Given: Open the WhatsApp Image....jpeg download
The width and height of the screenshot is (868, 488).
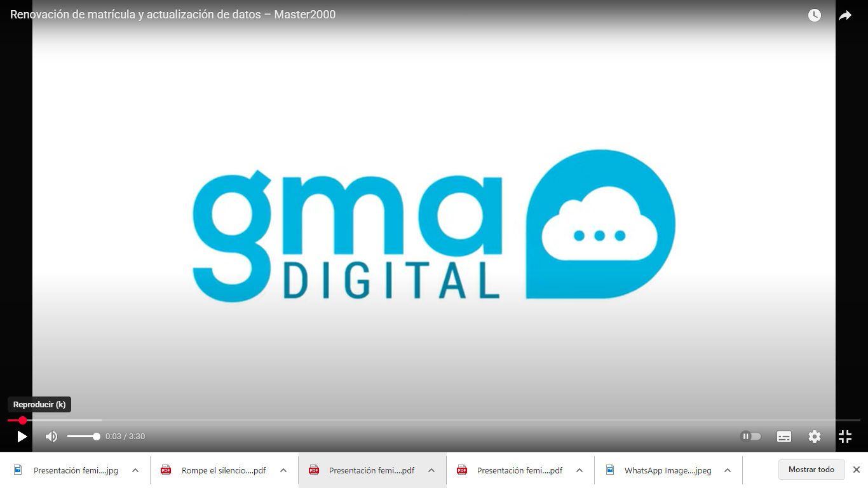Looking at the screenshot, I should click(x=668, y=471).
